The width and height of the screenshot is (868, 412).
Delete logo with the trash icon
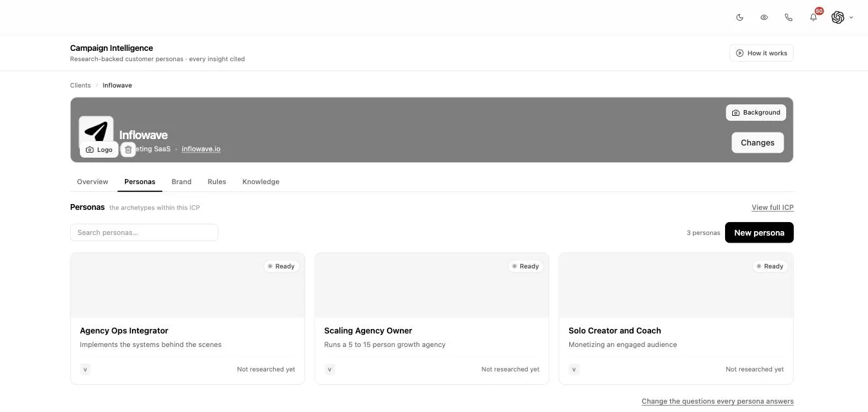128,149
